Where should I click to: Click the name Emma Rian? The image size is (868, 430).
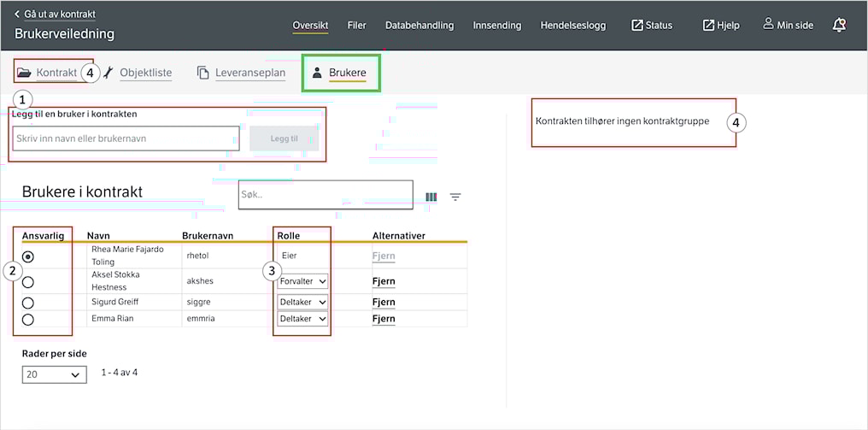(113, 319)
